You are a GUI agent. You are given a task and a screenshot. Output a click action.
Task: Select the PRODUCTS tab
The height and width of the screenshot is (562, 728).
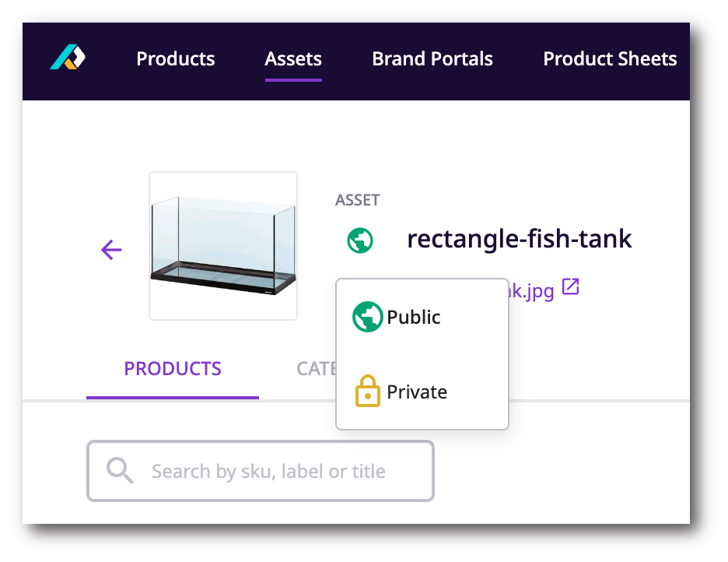[x=172, y=368]
